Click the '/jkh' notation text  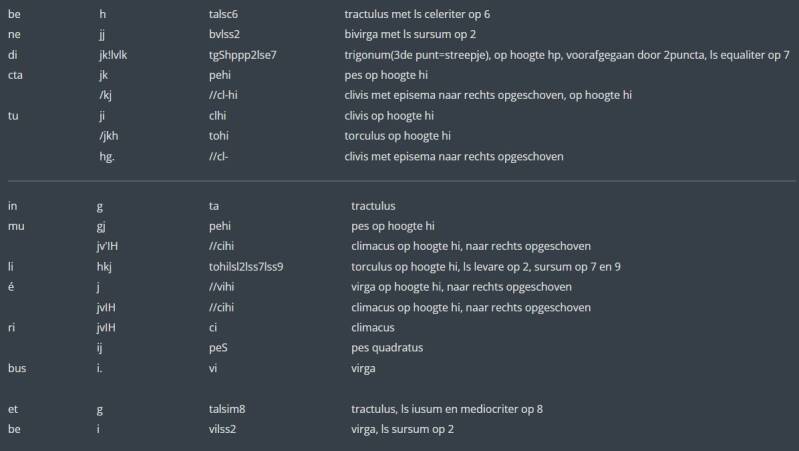[x=109, y=135]
